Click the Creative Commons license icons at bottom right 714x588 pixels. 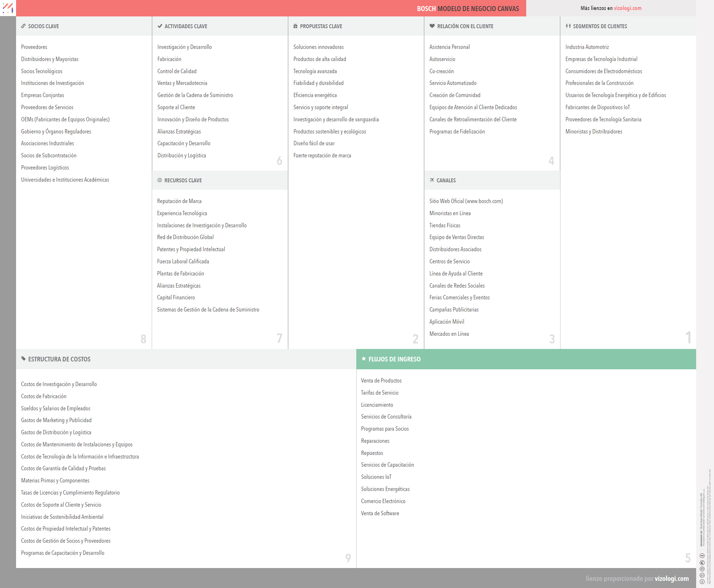pyautogui.click(x=702, y=569)
